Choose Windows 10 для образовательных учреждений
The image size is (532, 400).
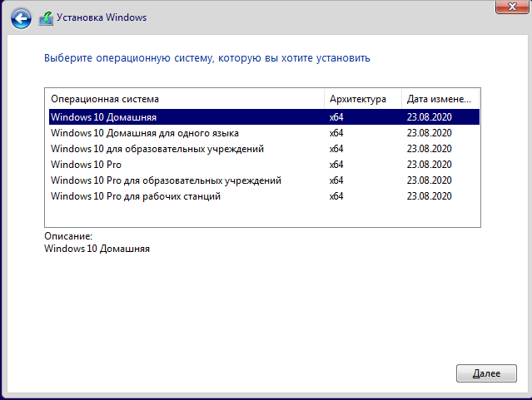click(x=264, y=149)
